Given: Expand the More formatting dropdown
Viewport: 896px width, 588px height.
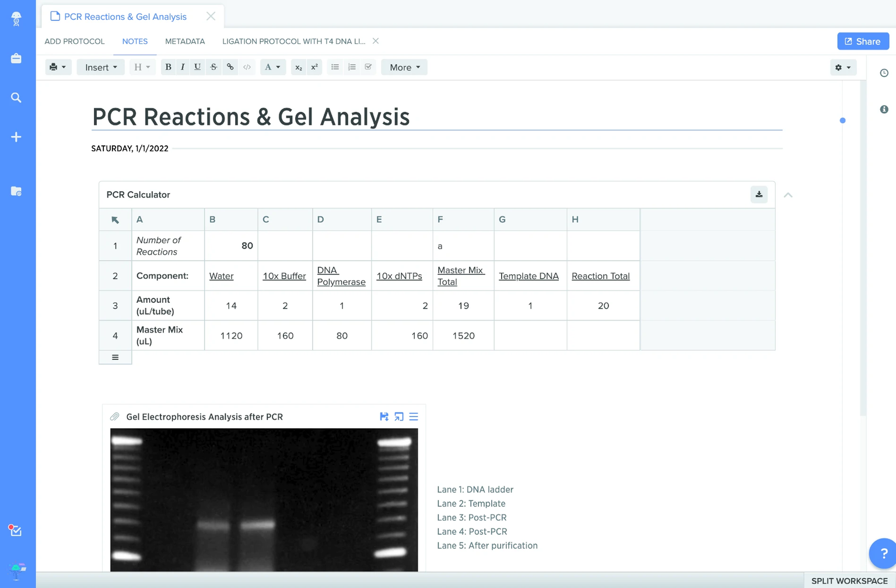Looking at the screenshot, I should [404, 67].
